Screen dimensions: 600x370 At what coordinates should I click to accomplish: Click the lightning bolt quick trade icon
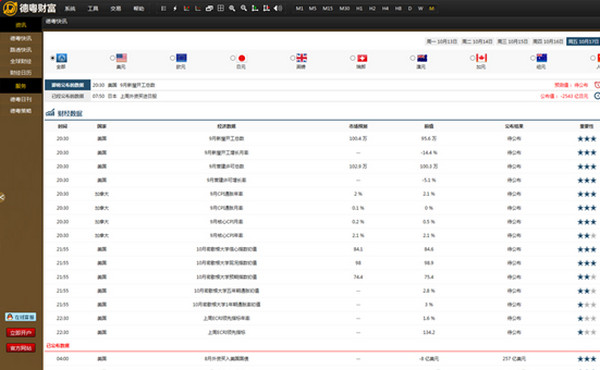(x=175, y=8)
